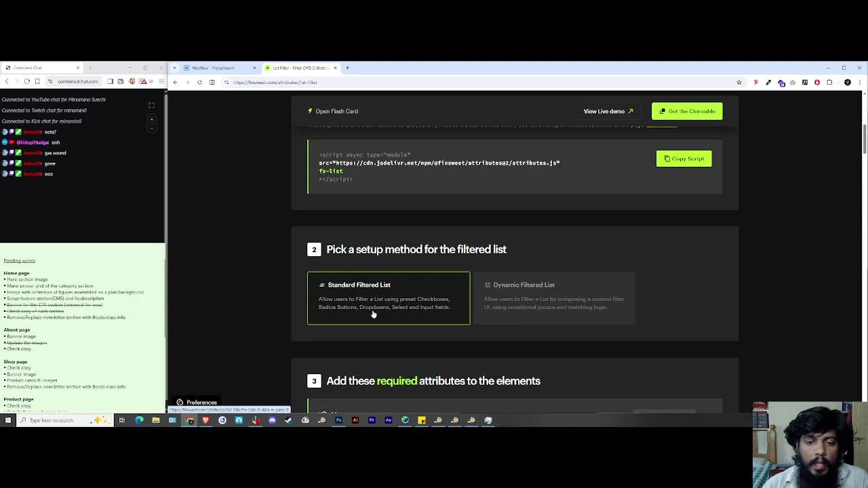Open the View Live demo link
The height and width of the screenshot is (488, 868).
point(608,111)
